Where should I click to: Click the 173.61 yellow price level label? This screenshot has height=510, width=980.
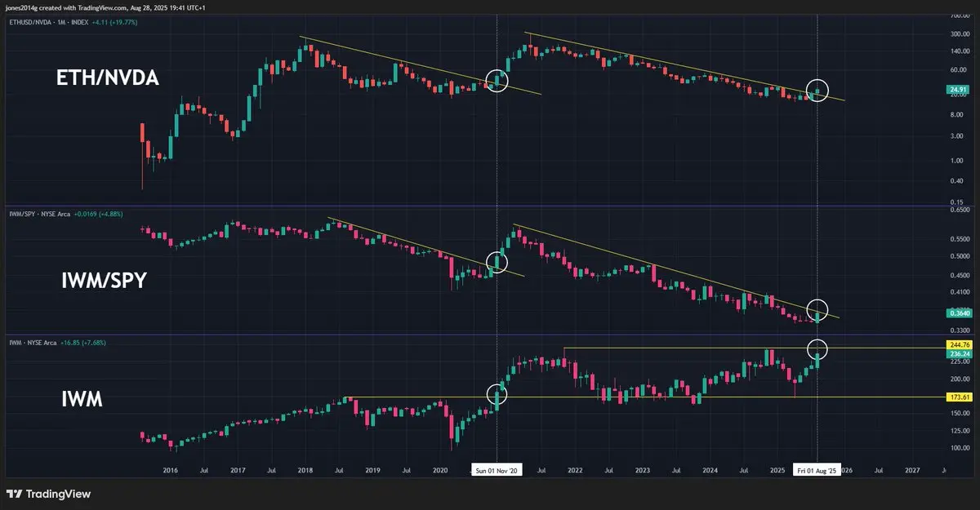coord(958,397)
